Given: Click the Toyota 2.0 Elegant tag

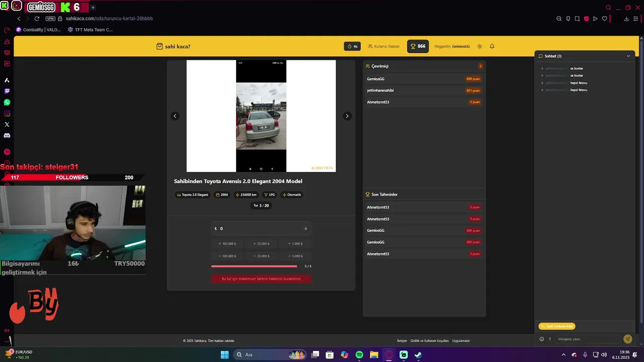Looking at the screenshot, I should pos(192,195).
